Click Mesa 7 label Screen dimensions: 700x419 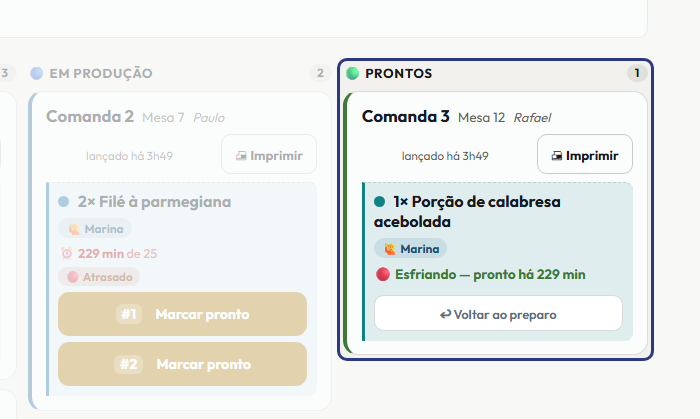pos(163,118)
